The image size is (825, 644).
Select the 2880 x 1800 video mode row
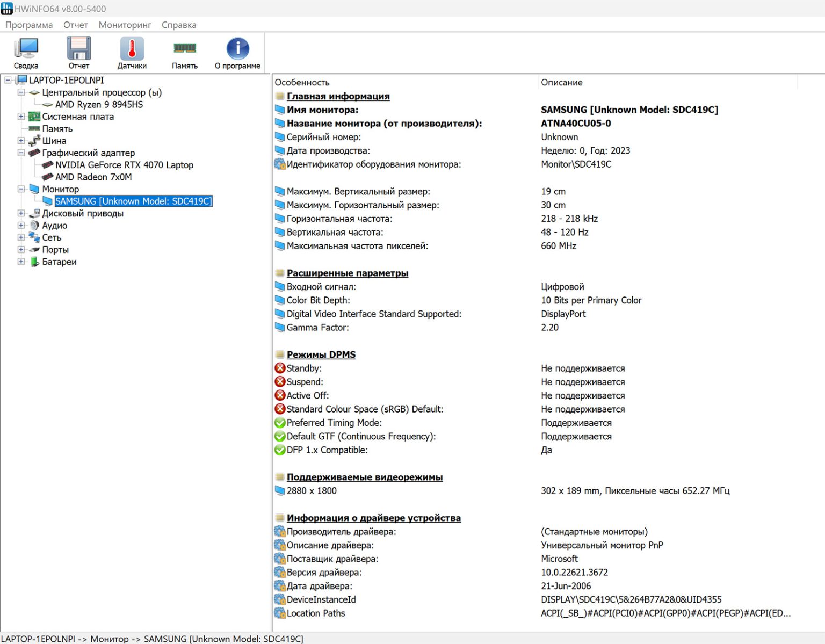(x=312, y=491)
